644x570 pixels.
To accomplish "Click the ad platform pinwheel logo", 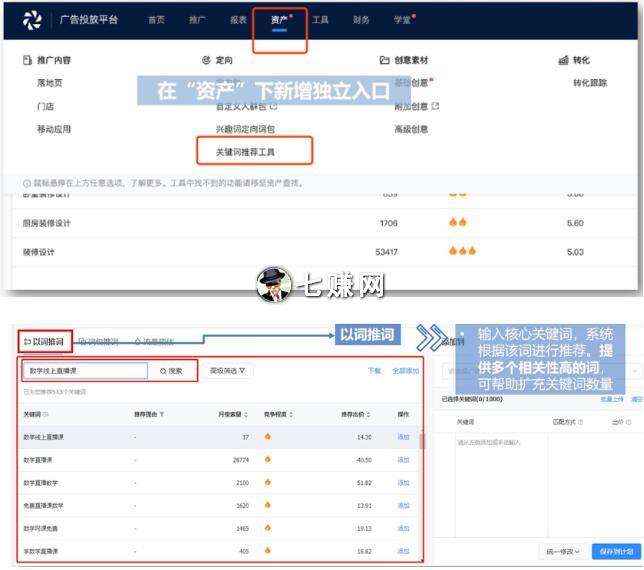I will point(32,20).
